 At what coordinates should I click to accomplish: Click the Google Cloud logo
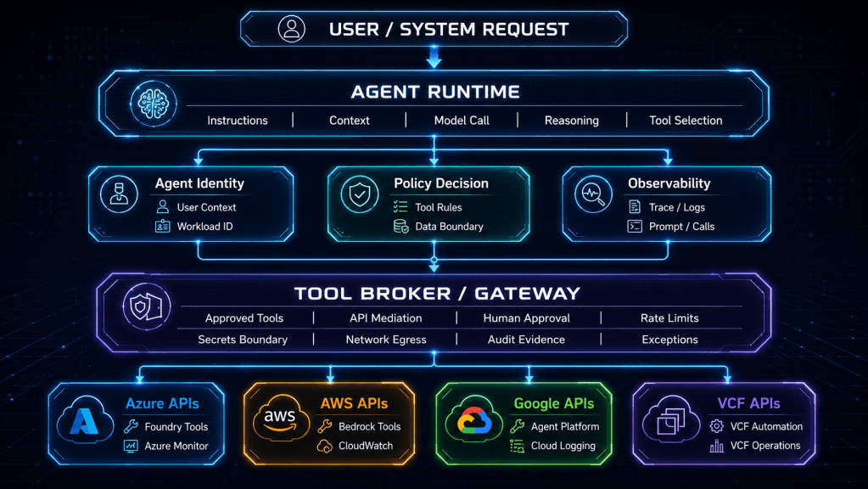coord(473,419)
